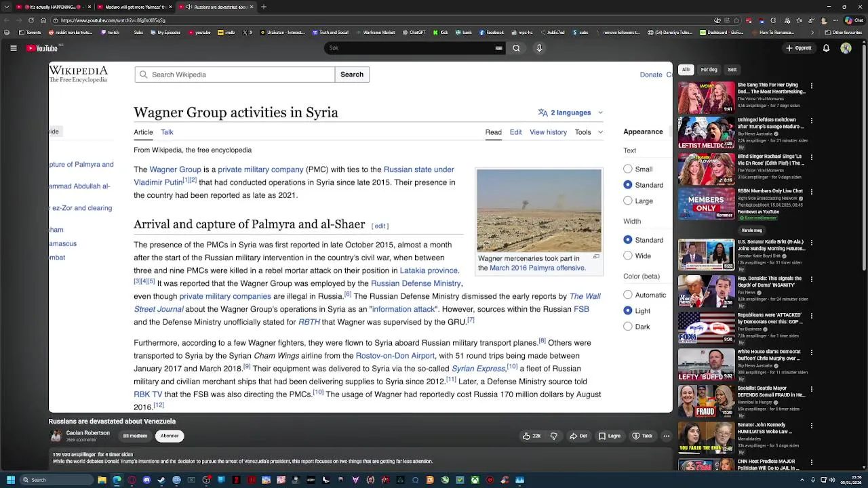Edit section Arrival and capture of Palmyra
This screenshot has width=868, height=488.
[380, 226]
